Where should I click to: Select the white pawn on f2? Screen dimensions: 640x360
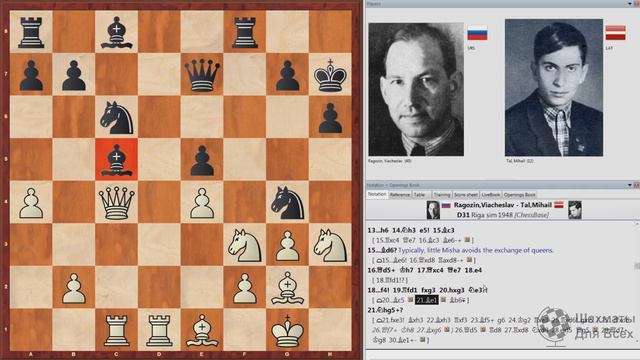click(245, 289)
